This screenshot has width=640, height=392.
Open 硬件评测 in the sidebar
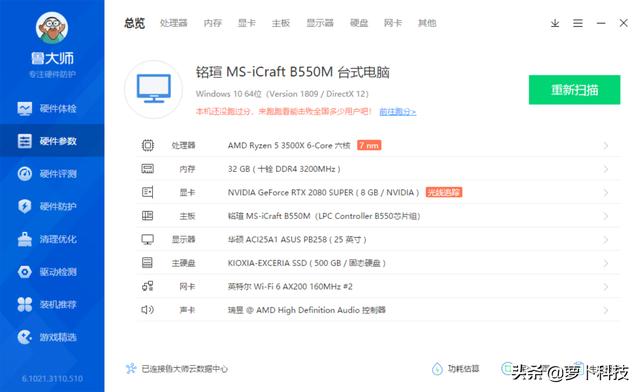[x=52, y=174]
